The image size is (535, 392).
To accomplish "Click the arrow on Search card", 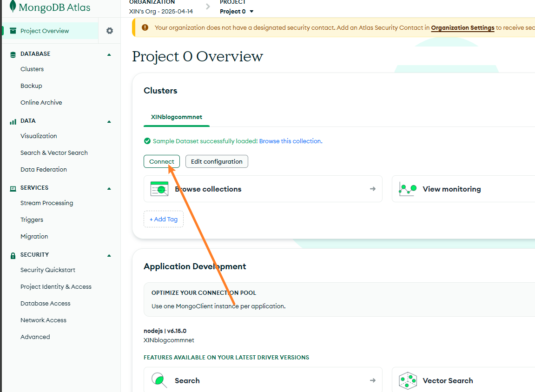I will tap(373, 380).
